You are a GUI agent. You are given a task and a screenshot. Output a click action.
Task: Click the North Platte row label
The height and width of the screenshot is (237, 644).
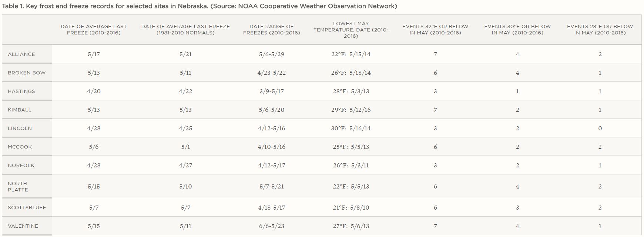coord(18,186)
